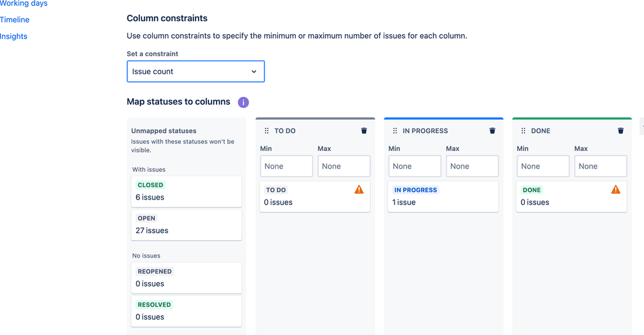
Task: Delete the IN PROGRESS column via trash icon
Action: pyautogui.click(x=493, y=130)
